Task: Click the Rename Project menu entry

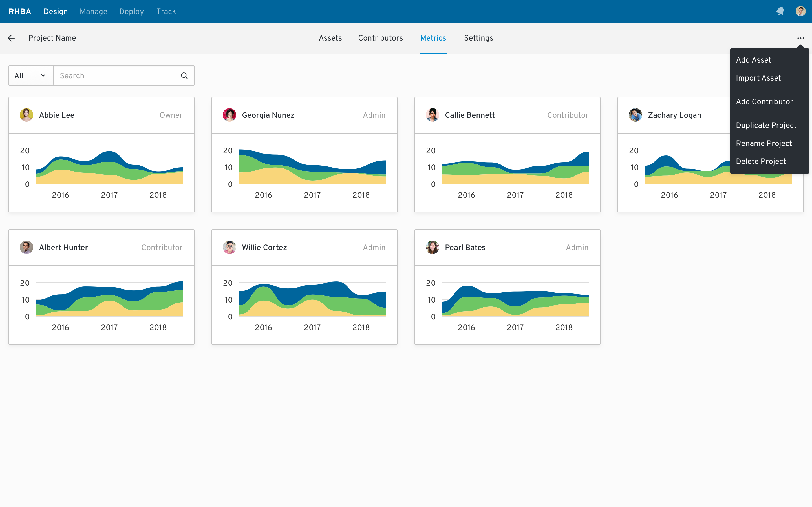Action: click(764, 143)
